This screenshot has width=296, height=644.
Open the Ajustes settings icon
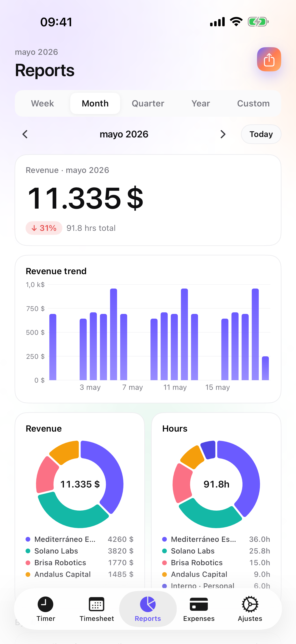click(x=250, y=604)
